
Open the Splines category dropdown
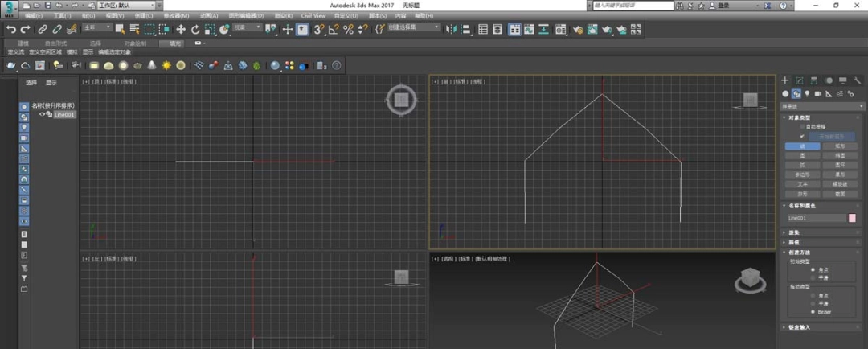coord(823,106)
